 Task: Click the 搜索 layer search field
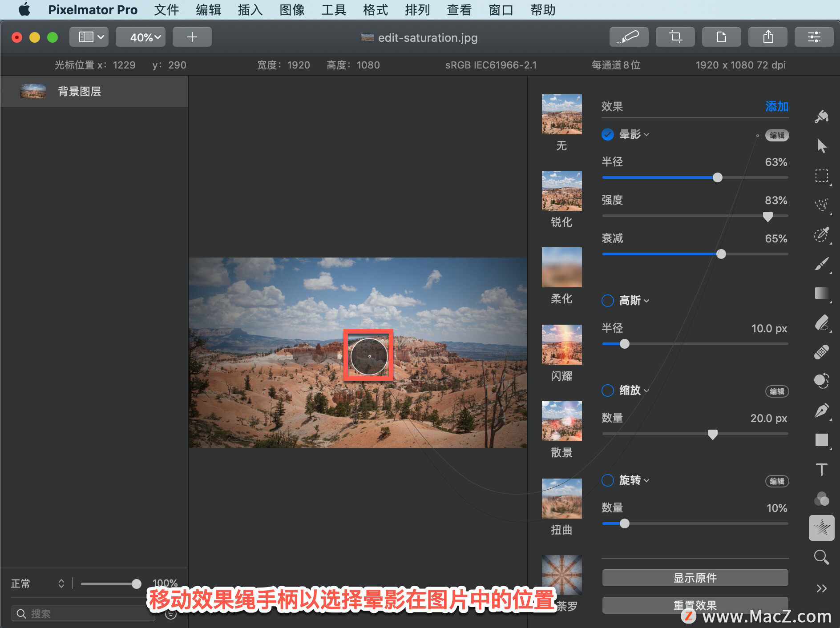[x=84, y=614]
